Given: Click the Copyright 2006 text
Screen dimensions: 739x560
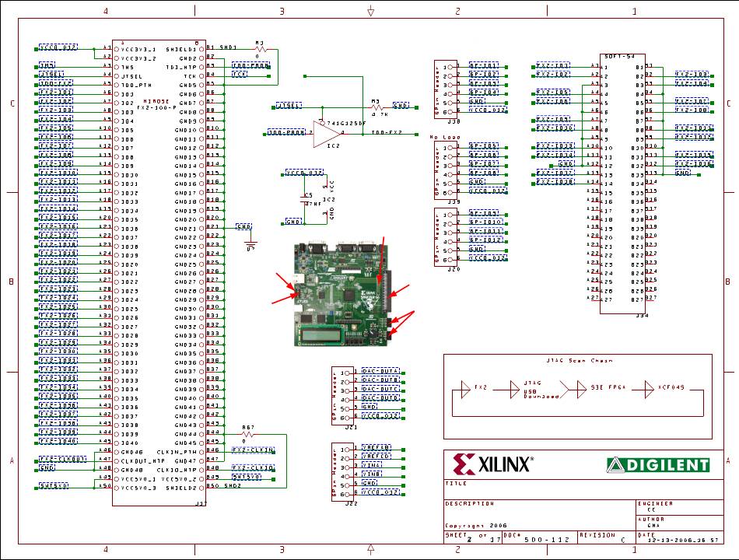Looking at the screenshot, I should click(476, 526).
